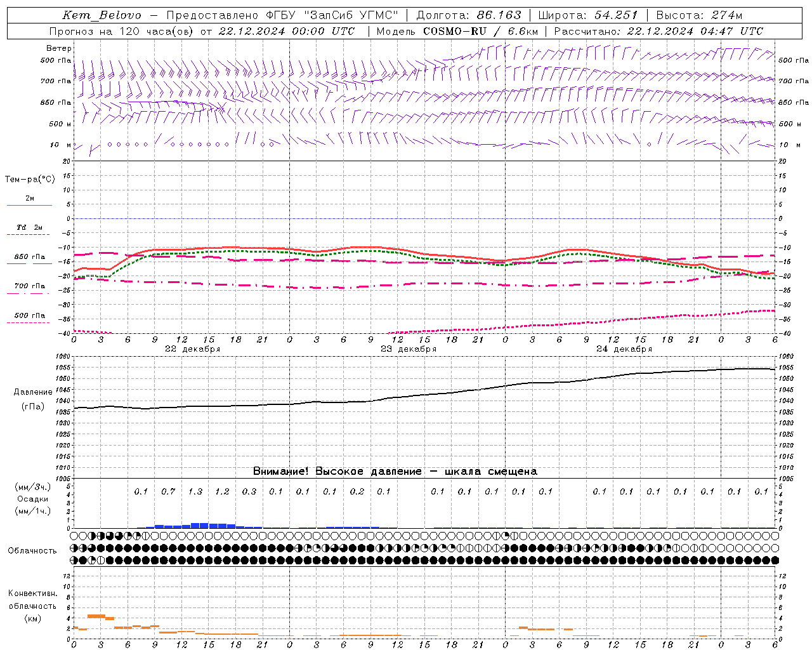Click the 'Осадки' precipitation label

click(x=33, y=499)
